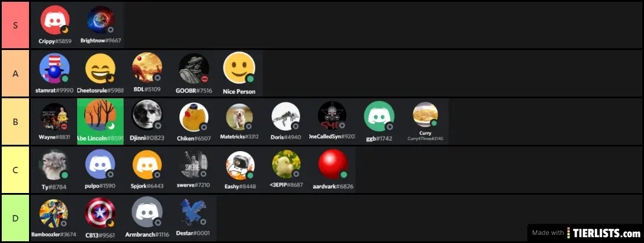This screenshot has width=644, height=243.
Task: Select CB13#9561 Captain America shield avatar
Action: (100, 213)
